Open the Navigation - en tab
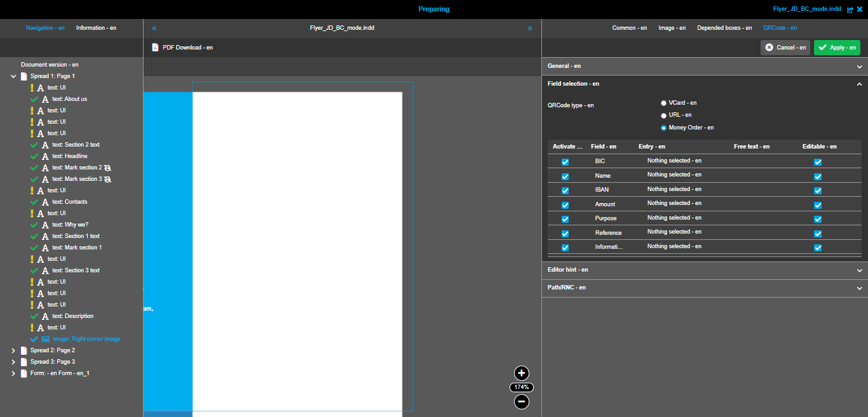Viewport: 868px width, 417px height. [x=45, y=27]
